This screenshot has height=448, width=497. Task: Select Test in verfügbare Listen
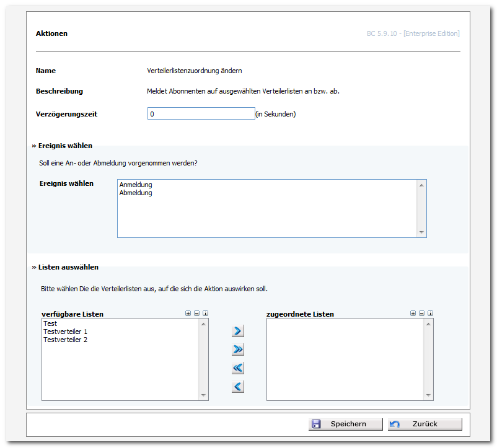50,323
